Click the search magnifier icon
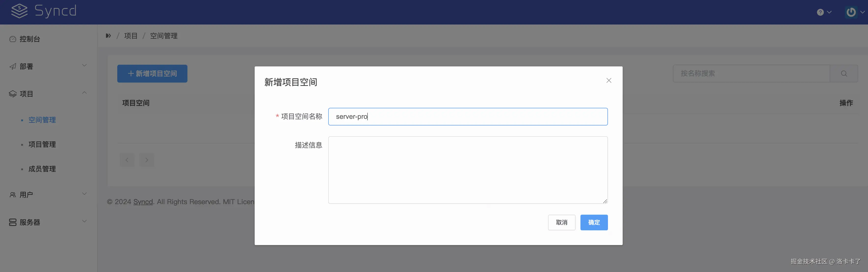 pos(843,73)
